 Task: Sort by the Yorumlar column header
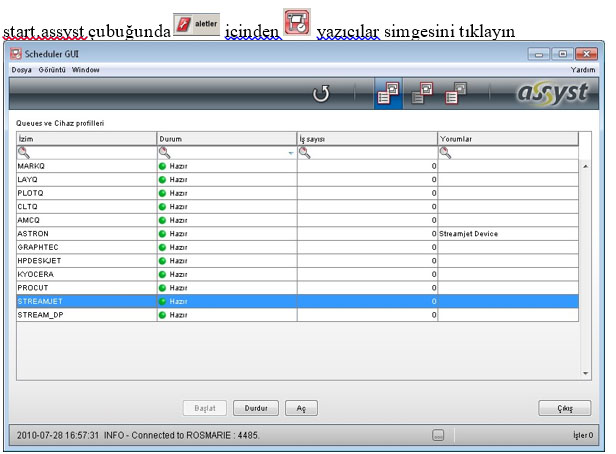click(508, 139)
